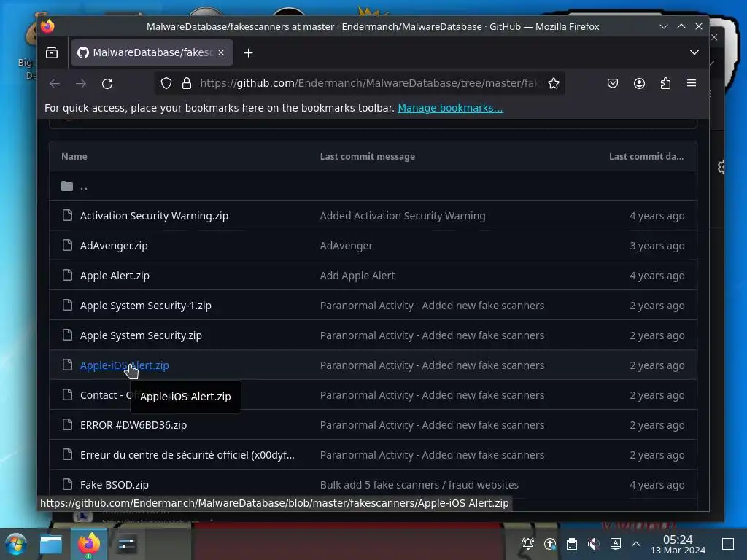Open a new tab with the plus button

pos(248,52)
